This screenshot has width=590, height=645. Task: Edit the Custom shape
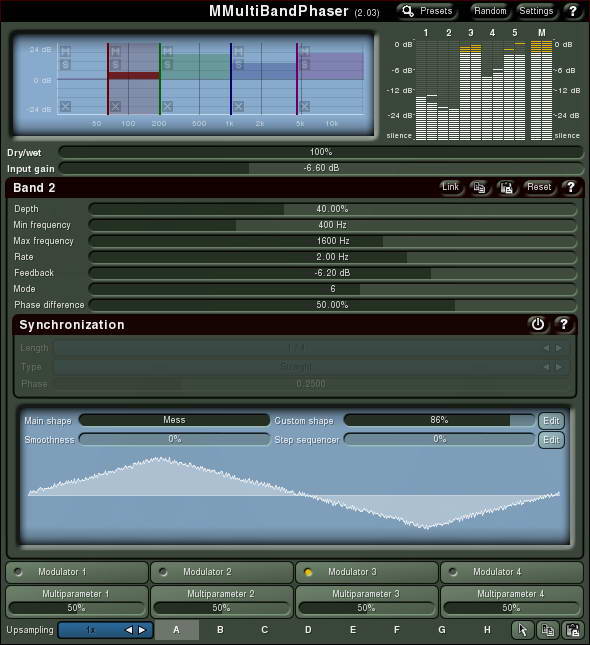coord(551,421)
